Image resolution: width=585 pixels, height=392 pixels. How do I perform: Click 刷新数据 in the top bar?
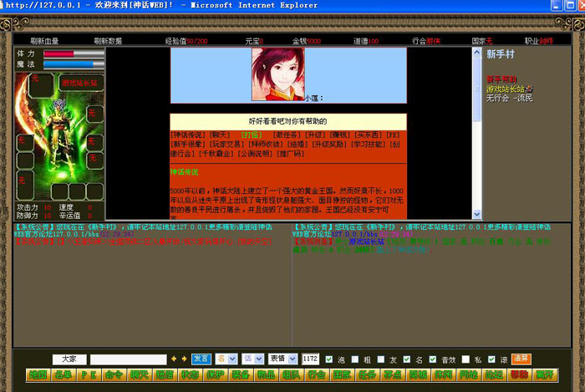(x=108, y=40)
